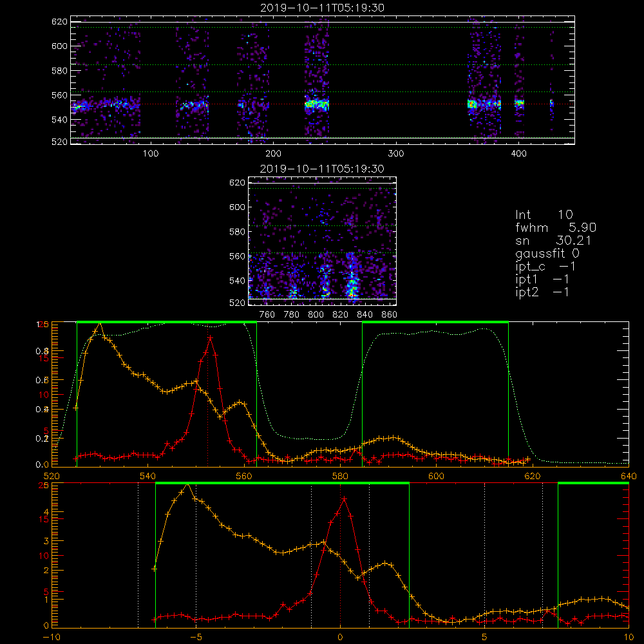
Task: Click the short thick green bar at bottom plot's right
Action: coord(593,484)
